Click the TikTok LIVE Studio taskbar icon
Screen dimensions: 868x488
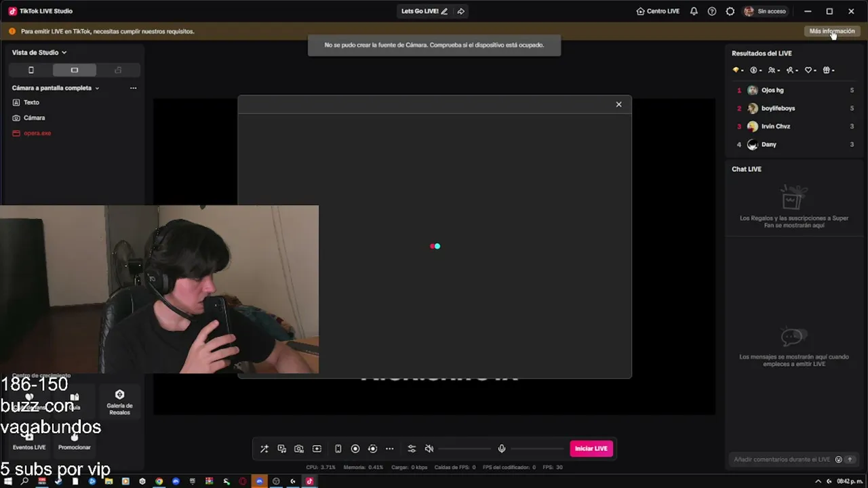309,481
